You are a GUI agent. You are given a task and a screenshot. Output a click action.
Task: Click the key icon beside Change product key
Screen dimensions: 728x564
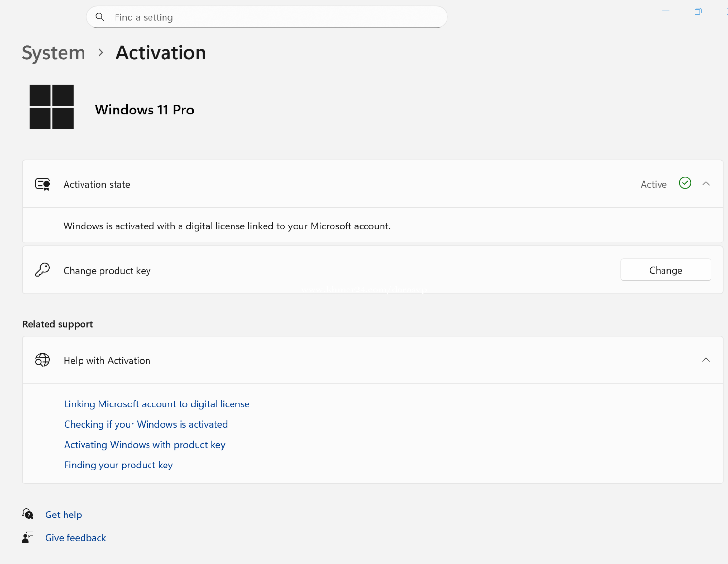[43, 270]
